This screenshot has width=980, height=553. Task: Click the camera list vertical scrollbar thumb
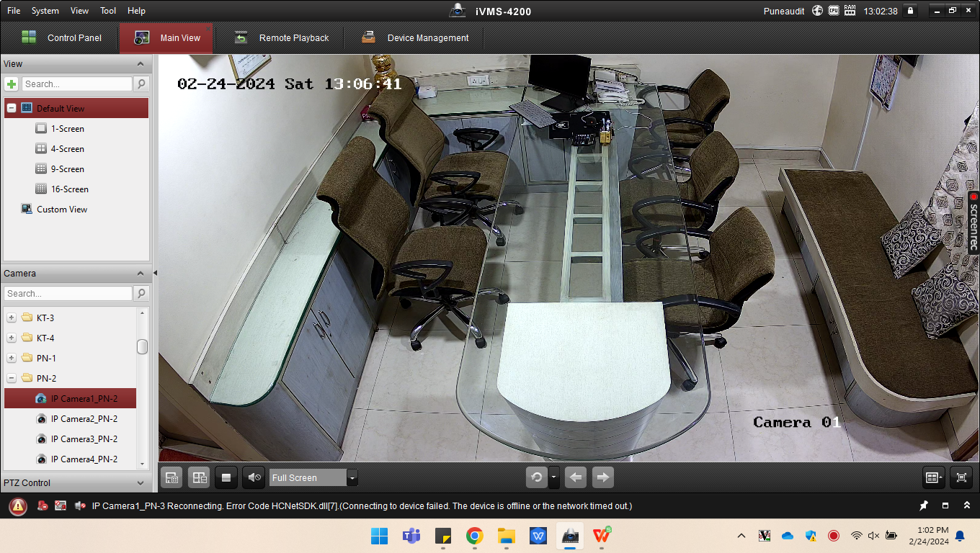point(143,346)
